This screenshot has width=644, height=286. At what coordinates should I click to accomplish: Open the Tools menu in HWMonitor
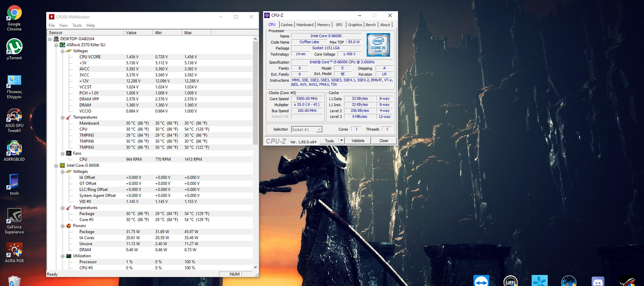[77, 25]
